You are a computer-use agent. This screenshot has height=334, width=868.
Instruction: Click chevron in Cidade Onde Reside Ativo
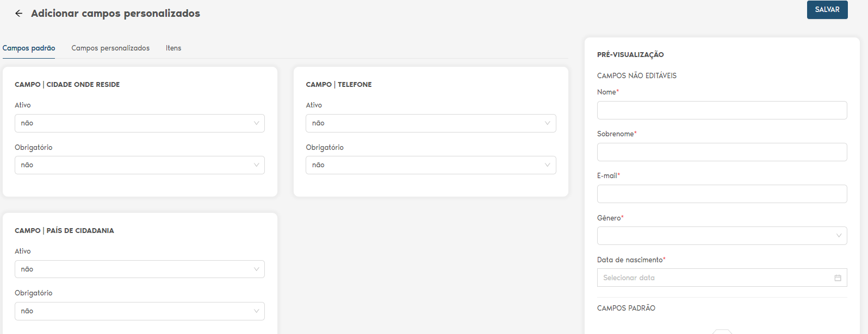[257, 123]
